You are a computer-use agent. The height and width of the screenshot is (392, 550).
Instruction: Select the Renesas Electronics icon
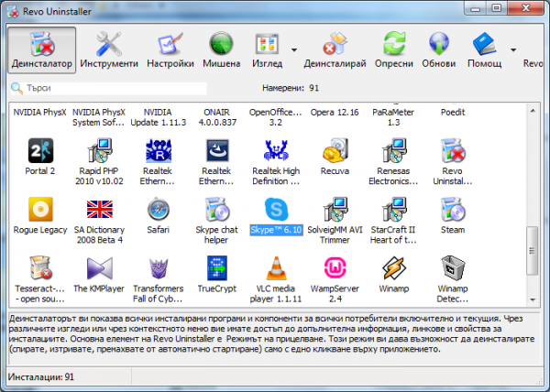(393, 150)
